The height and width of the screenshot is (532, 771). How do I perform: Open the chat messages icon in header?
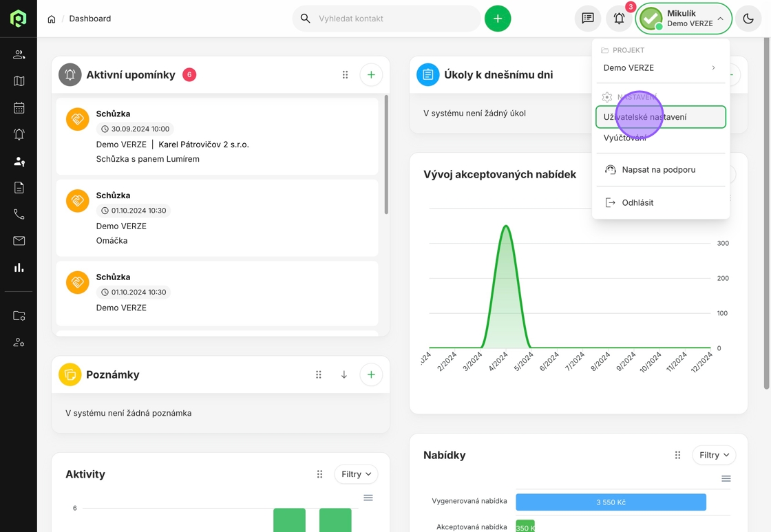(x=588, y=19)
